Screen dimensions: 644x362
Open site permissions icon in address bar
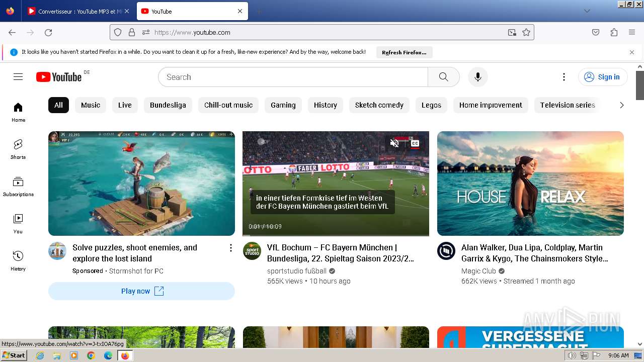(x=146, y=32)
